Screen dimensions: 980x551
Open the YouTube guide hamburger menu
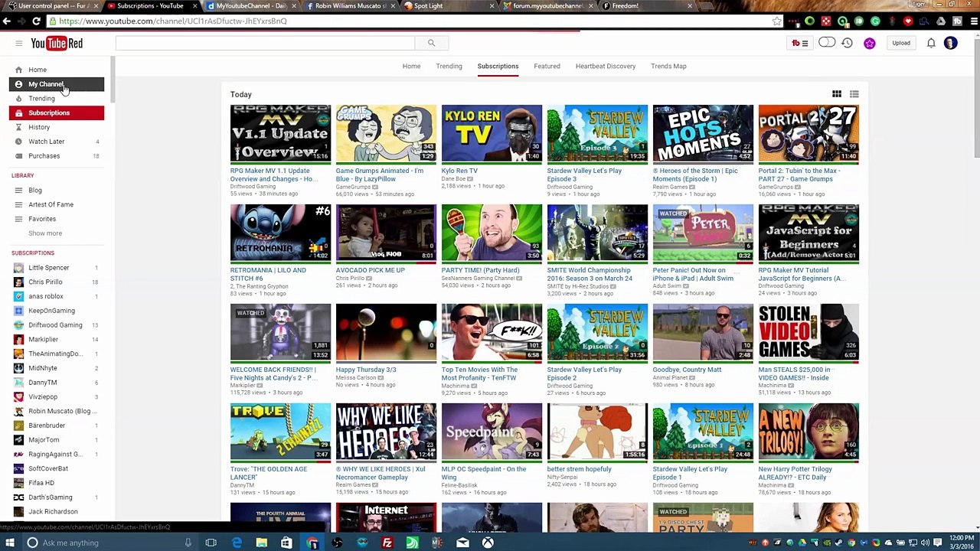[18, 44]
